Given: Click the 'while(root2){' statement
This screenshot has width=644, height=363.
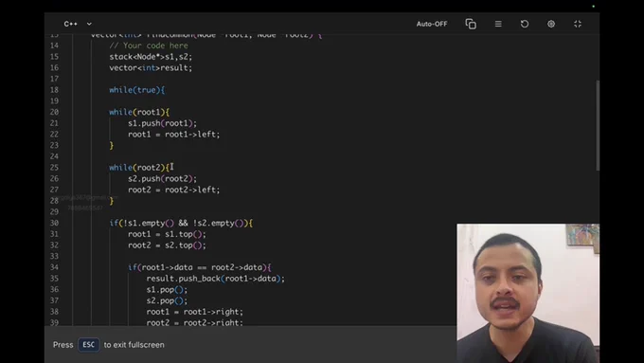Looking at the screenshot, I should point(139,168).
